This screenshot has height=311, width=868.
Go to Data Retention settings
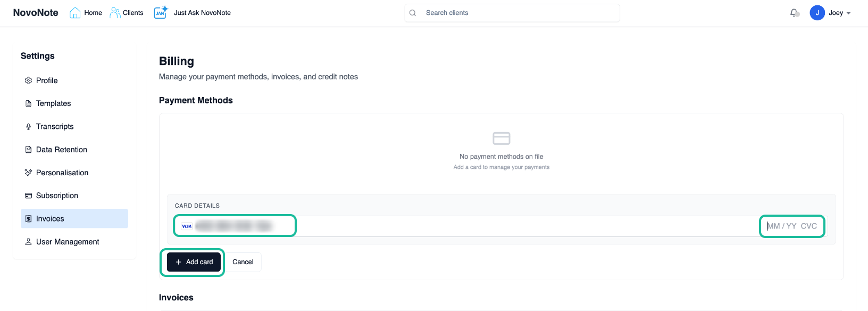tap(61, 150)
